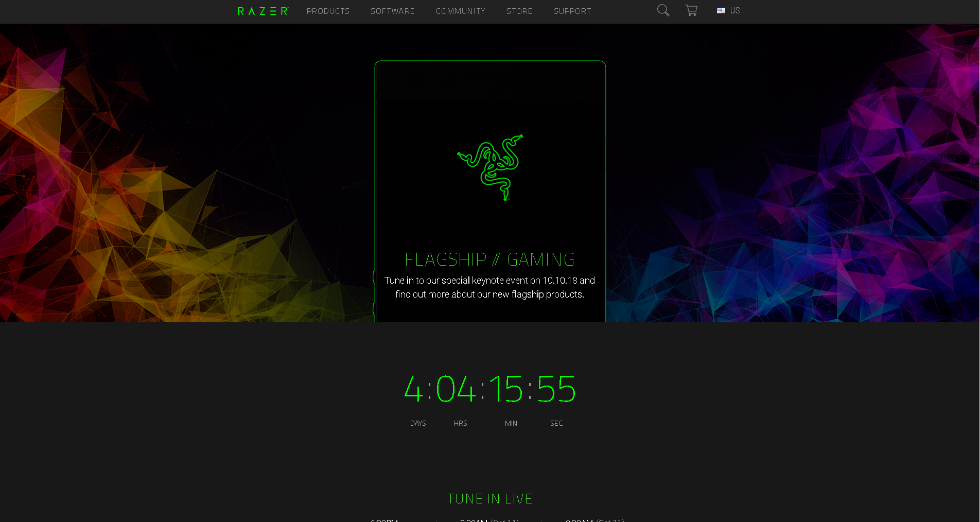
Task: Click the phone outline banner graphic
Action: point(490,192)
